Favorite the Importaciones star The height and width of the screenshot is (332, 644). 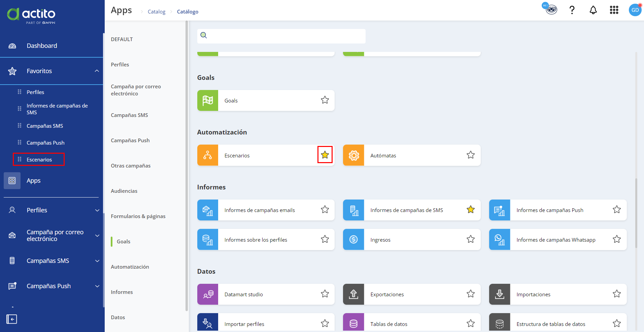(x=617, y=294)
